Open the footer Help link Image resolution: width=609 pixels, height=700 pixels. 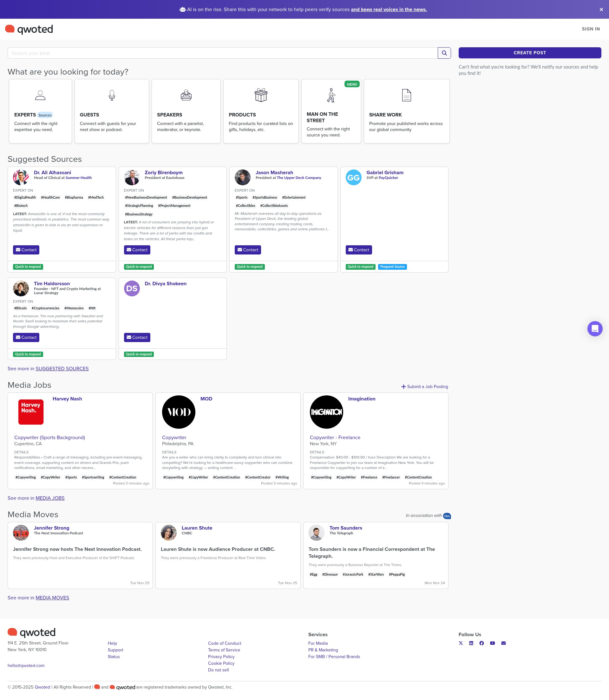tap(113, 644)
